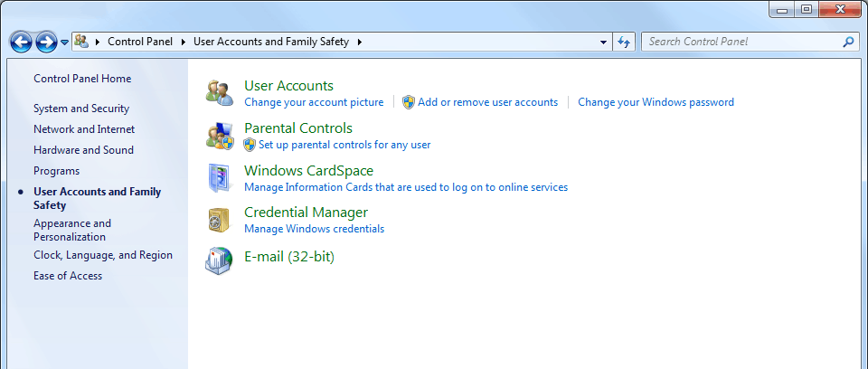Expand the arrow after Control Panel breadcrumb
Screen dimensions: 868x369
pyautogui.click(x=184, y=42)
